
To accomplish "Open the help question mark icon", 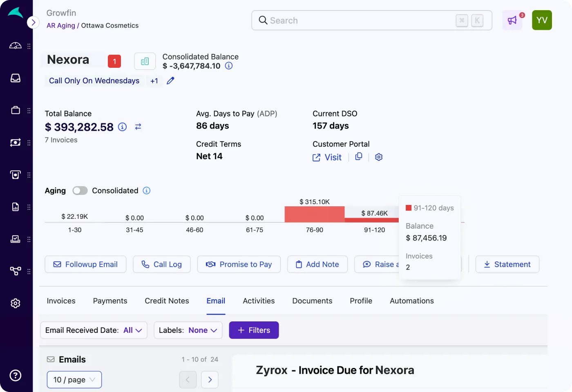I will coord(16,375).
